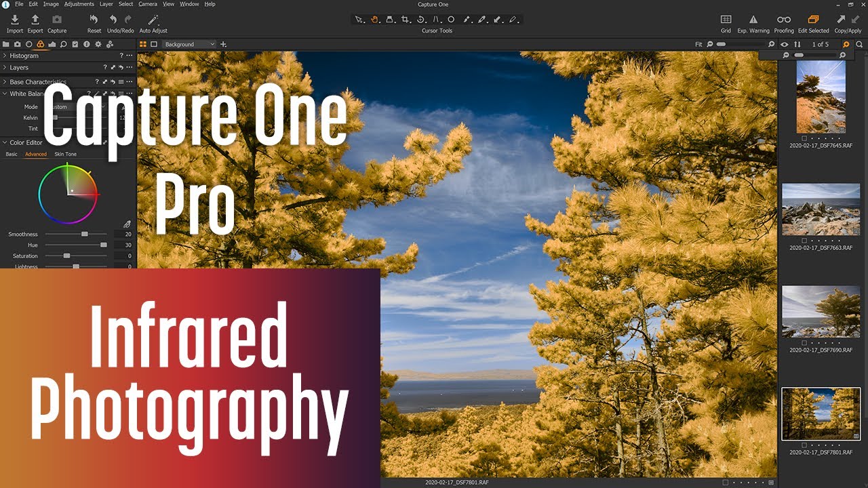Viewport: 868px width, 488px height.
Task: Click Copy adjustments arrow
Action: [841, 20]
